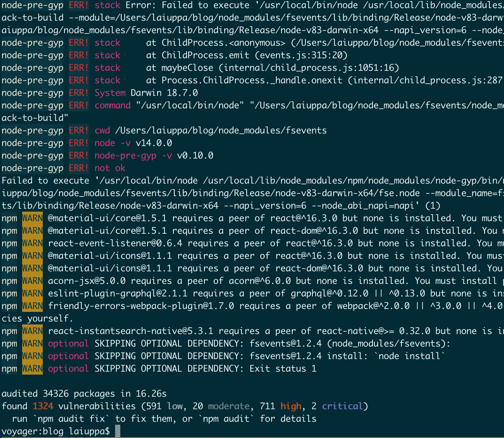Click the 'v14.0.0' node version
The width and height of the screenshot is (504, 438).
tap(154, 143)
